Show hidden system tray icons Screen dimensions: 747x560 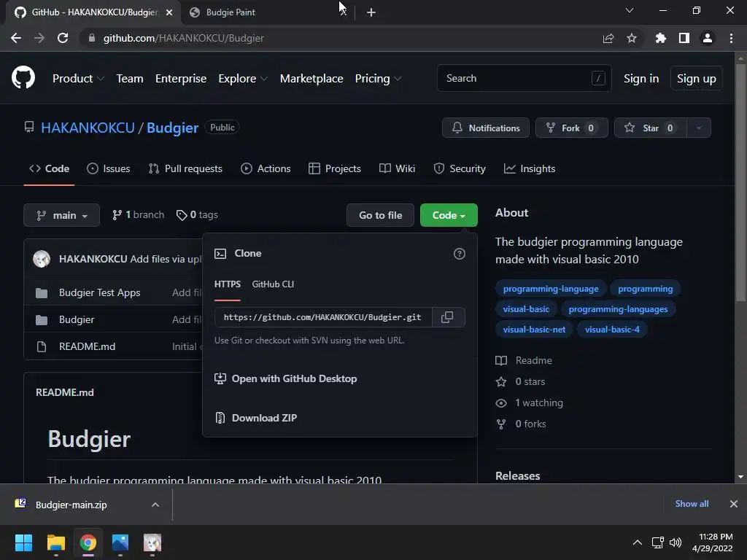pos(637,542)
